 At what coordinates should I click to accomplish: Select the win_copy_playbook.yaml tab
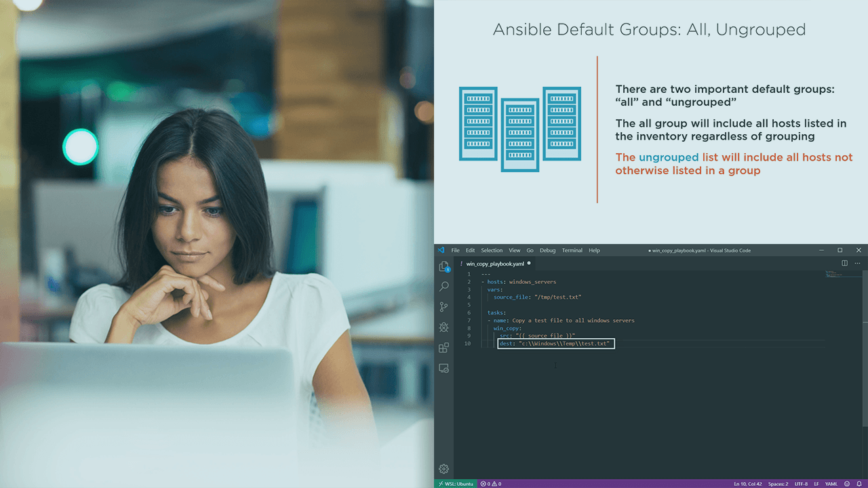[496, 263]
